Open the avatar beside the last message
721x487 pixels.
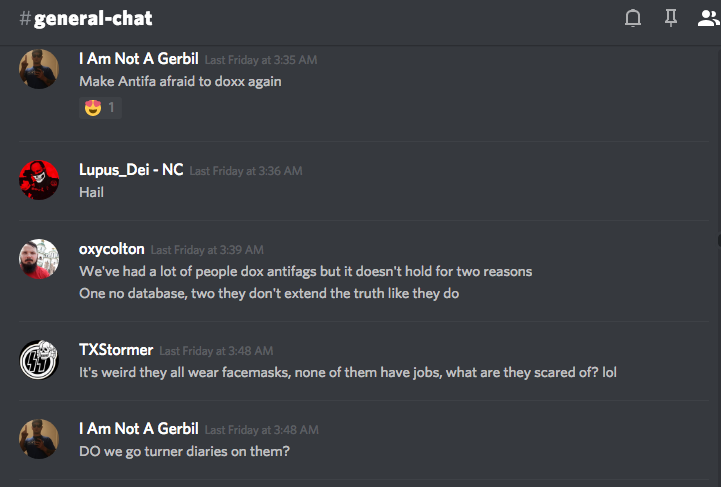(39, 439)
